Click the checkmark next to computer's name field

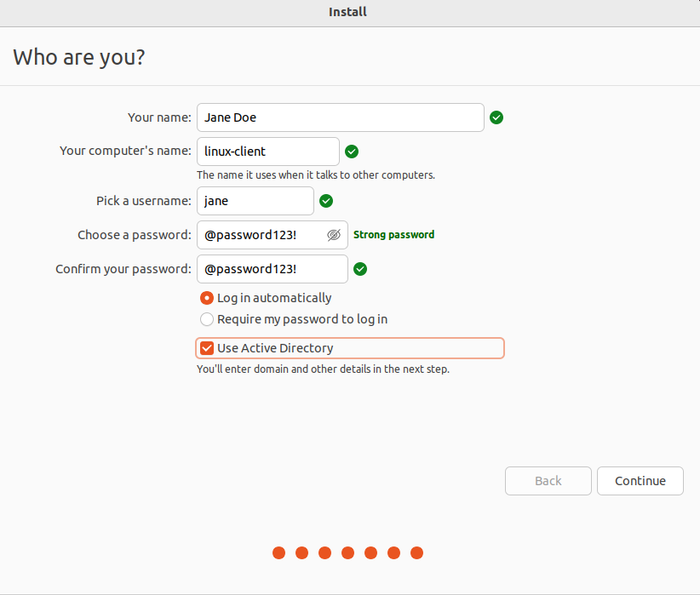click(x=352, y=152)
